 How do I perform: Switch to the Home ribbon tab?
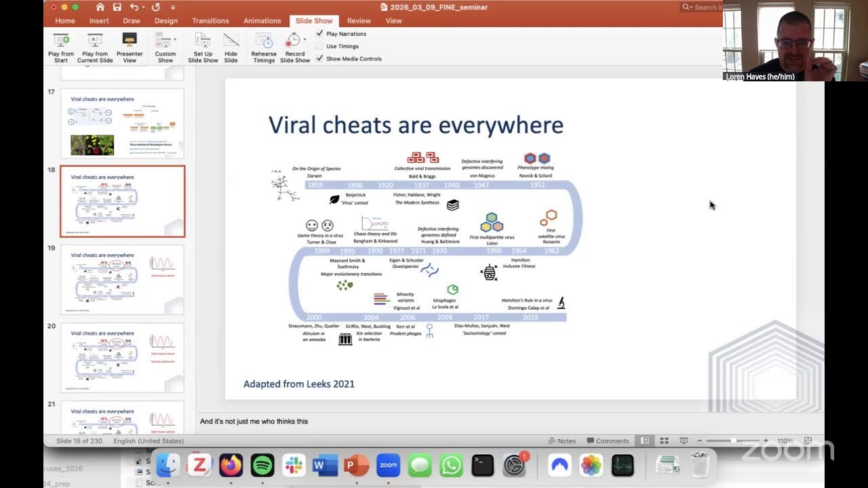coord(65,21)
